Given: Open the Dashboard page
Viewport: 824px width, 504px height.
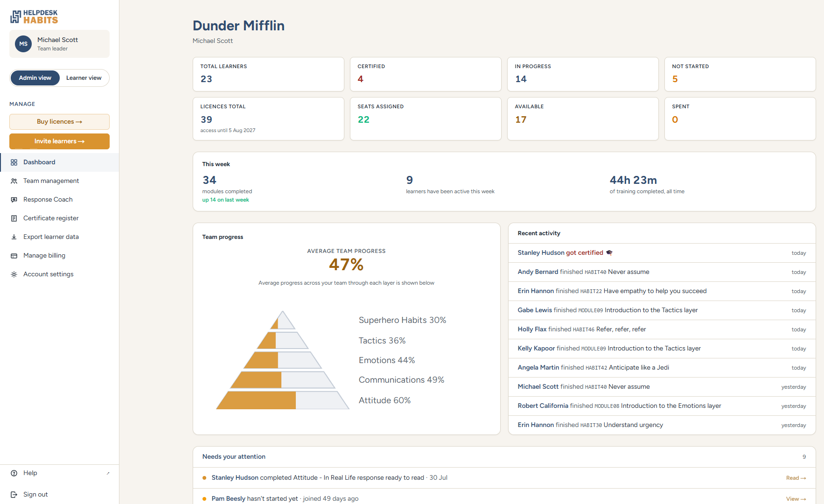Looking at the screenshot, I should (x=60, y=162).
